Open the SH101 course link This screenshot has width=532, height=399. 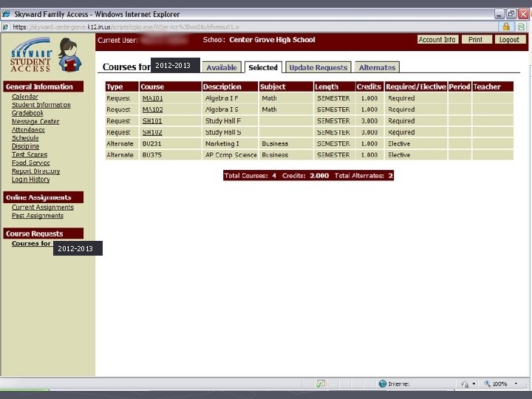pyautogui.click(x=152, y=120)
